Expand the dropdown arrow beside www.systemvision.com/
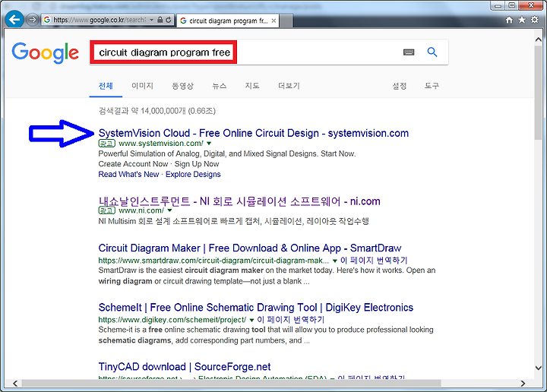The width and height of the screenshot is (547, 392). pos(209,144)
